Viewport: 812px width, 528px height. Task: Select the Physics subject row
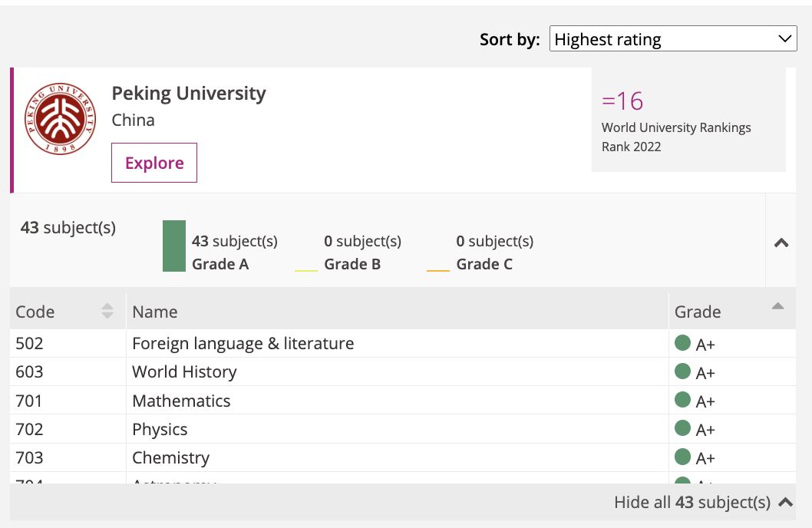pyautogui.click(x=402, y=429)
